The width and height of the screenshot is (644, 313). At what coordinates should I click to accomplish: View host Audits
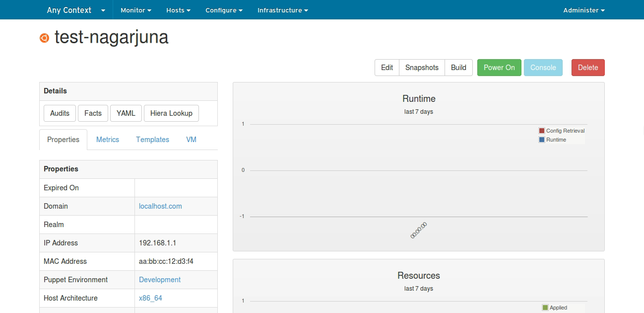60,113
